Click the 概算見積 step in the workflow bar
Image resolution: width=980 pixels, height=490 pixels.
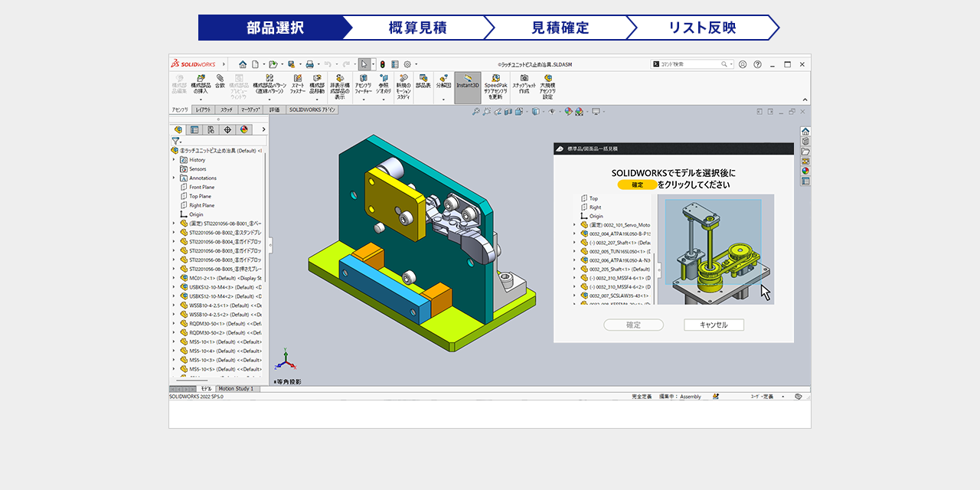pos(417,28)
